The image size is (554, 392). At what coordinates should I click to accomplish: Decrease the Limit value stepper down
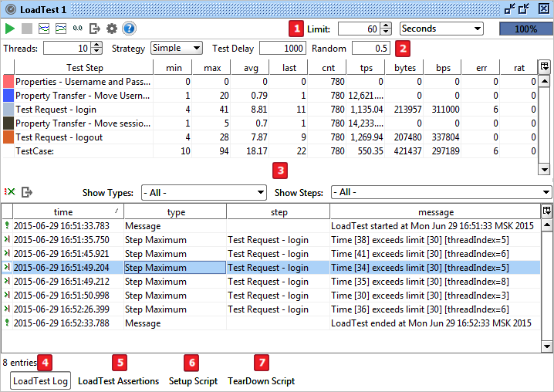[387, 32]
